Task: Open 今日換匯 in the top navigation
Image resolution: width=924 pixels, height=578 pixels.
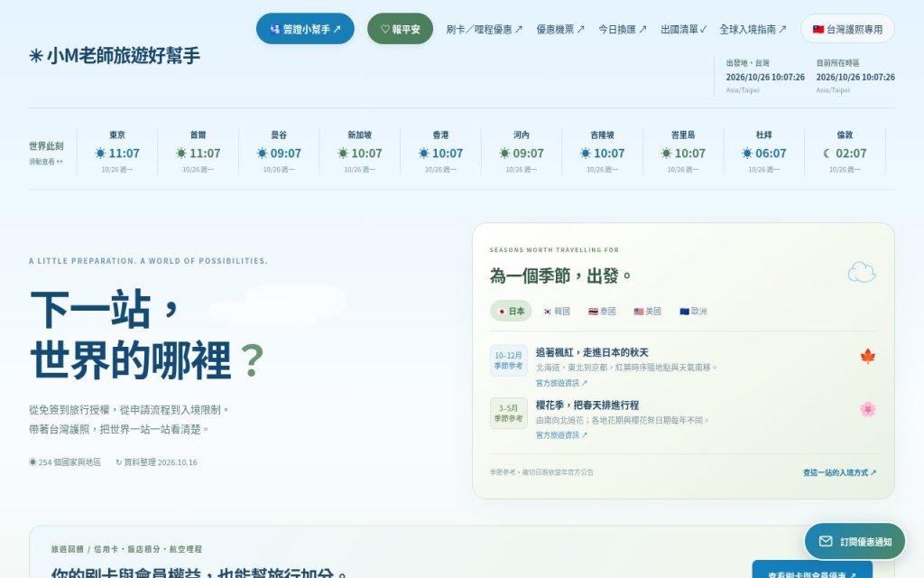Action: 623,30
